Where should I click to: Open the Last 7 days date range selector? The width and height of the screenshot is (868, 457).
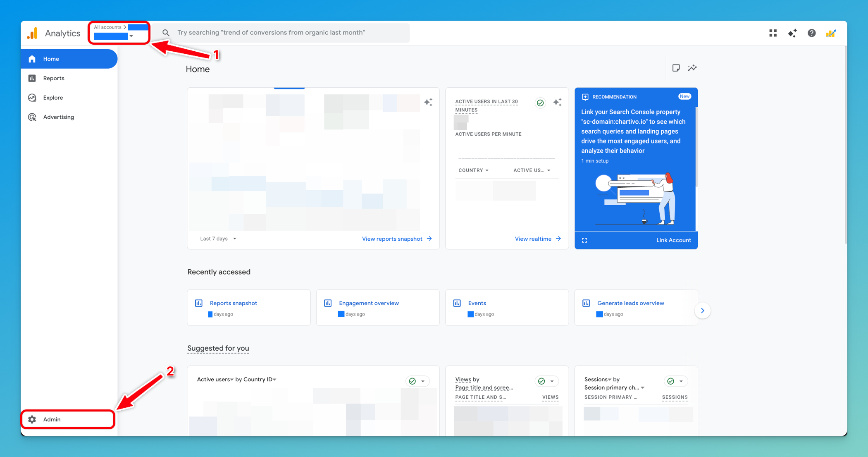tap(218, 239)
